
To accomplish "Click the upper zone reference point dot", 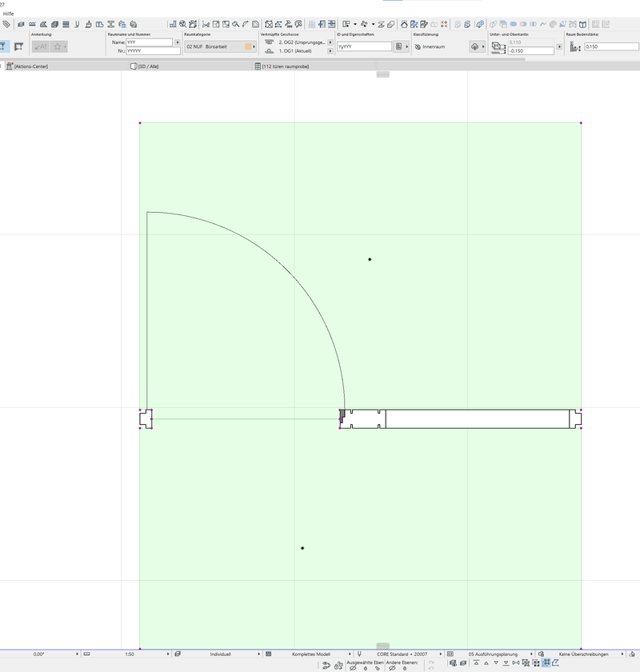I will 370,259.
